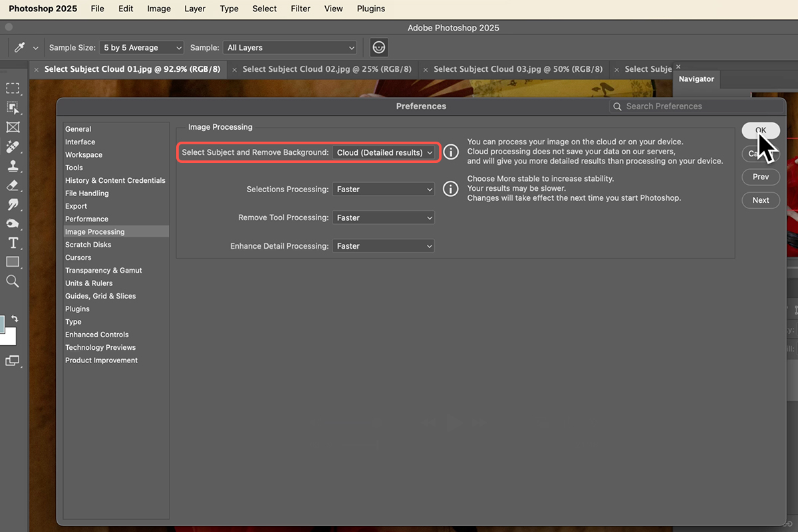Image resolution: width=798 pixels, height=532 pixels.
Task: Click the Next button in Preferences
Action: click(761, 200)
